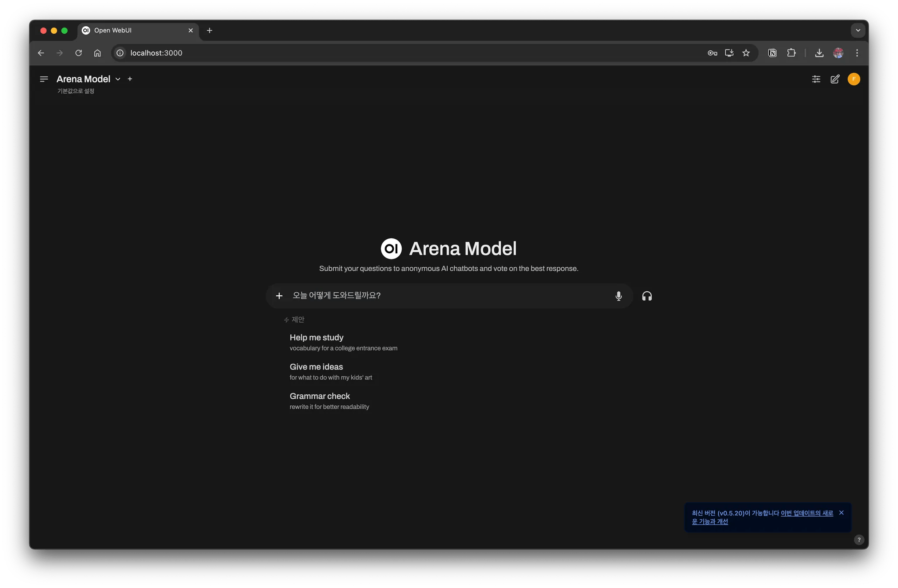Viewport: 898px width, 588px height.
Task: Open Chrome tab search dropdown arrow
Action: [858, 30]
